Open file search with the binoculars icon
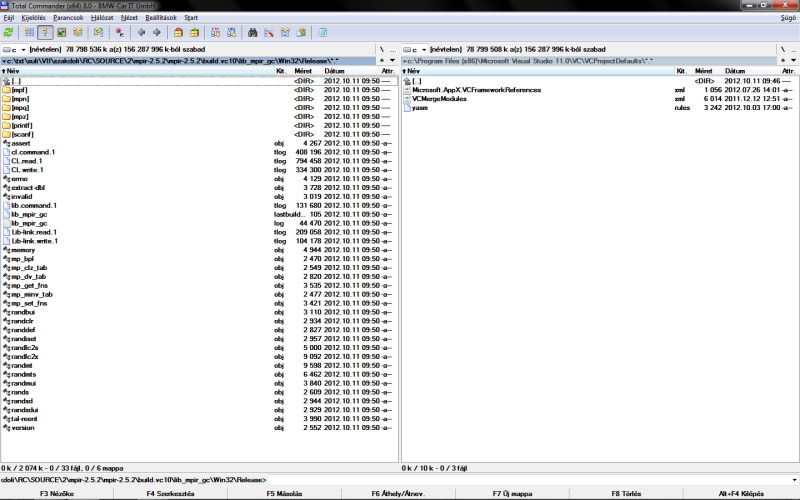The image size is (800, 500). 254,32
